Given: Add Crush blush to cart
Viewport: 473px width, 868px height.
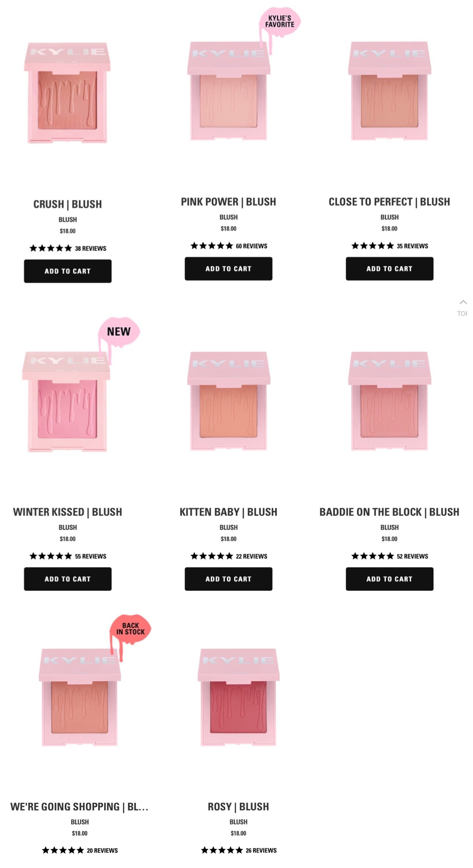Looking at the screenshot, I should [x=68, y=271].
